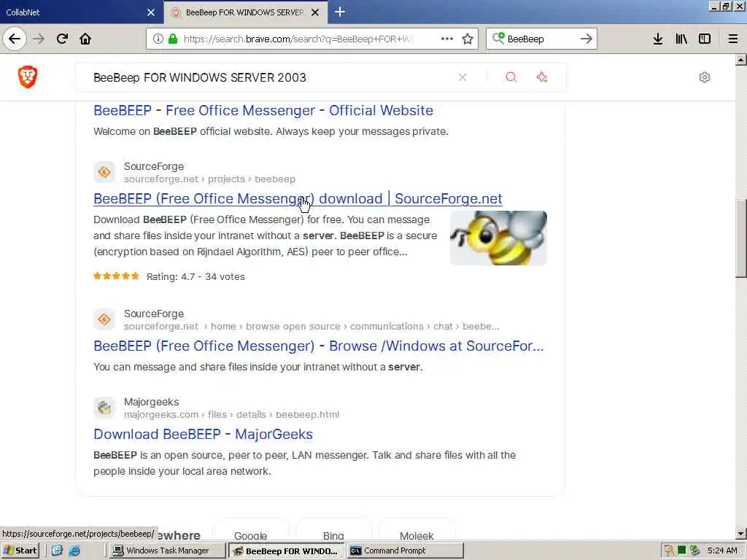
Task: Open a new browser tab
Action: pyautogui.click(x=340, y=12)
